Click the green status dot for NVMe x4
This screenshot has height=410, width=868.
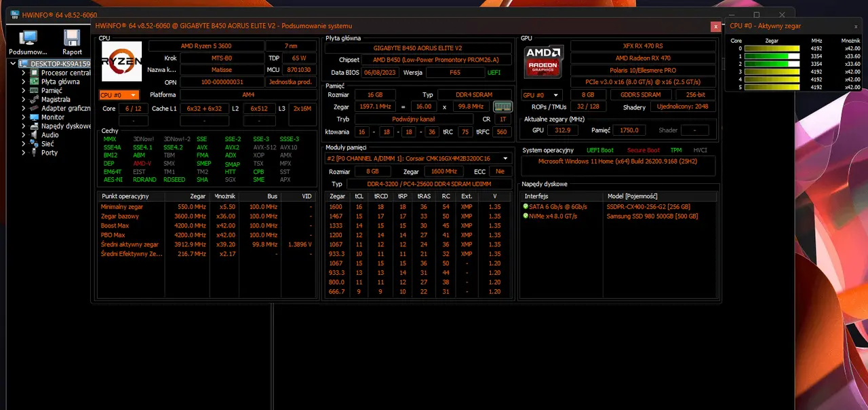coord(525,216)
